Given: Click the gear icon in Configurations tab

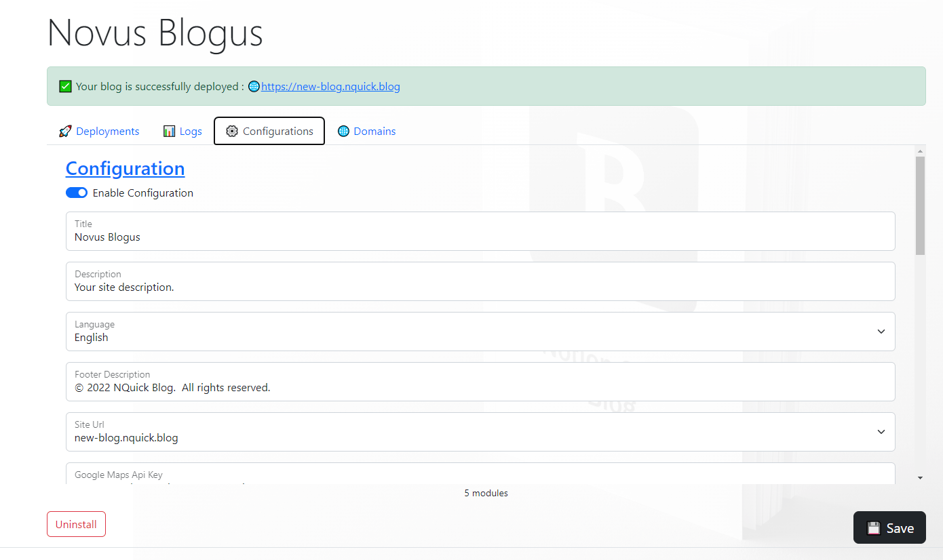Looking at the screenshot, I should (232, 132).
